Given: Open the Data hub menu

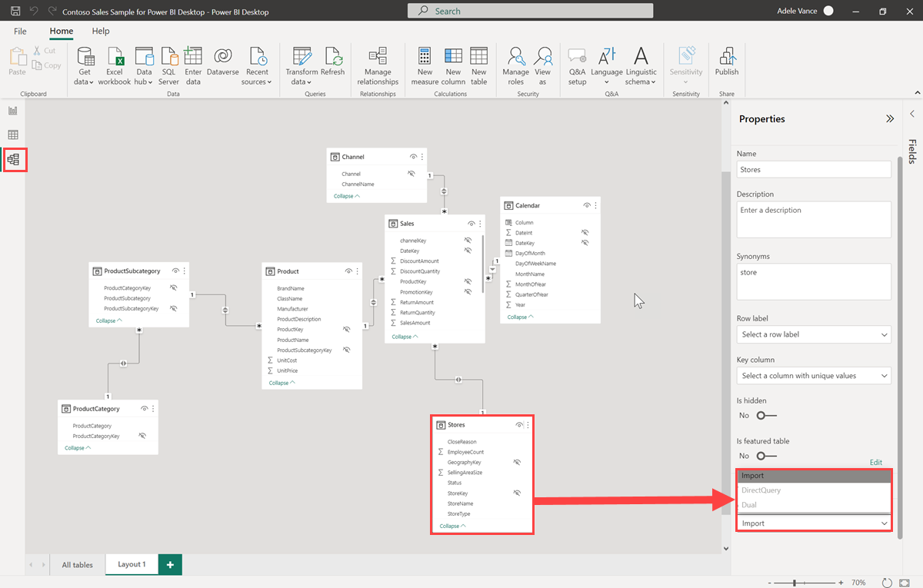Looking at the screenshot, I should [x=143, y=66].
